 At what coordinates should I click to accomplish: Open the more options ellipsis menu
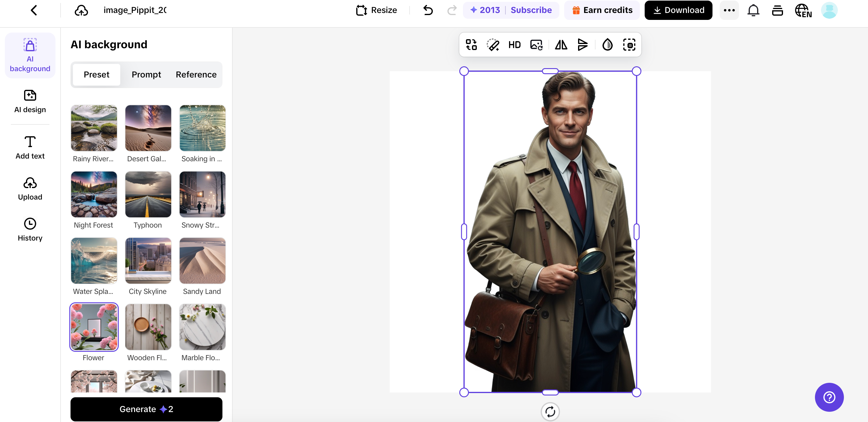click(729, 10)
